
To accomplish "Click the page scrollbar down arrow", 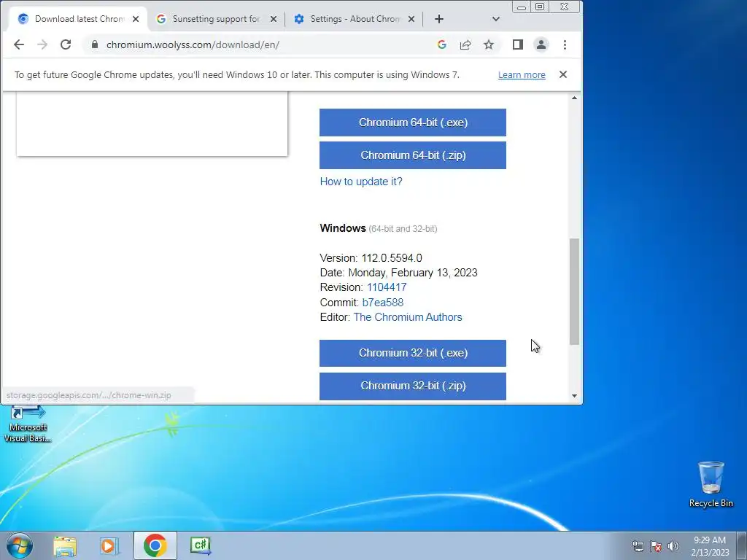I will (574, 396).
